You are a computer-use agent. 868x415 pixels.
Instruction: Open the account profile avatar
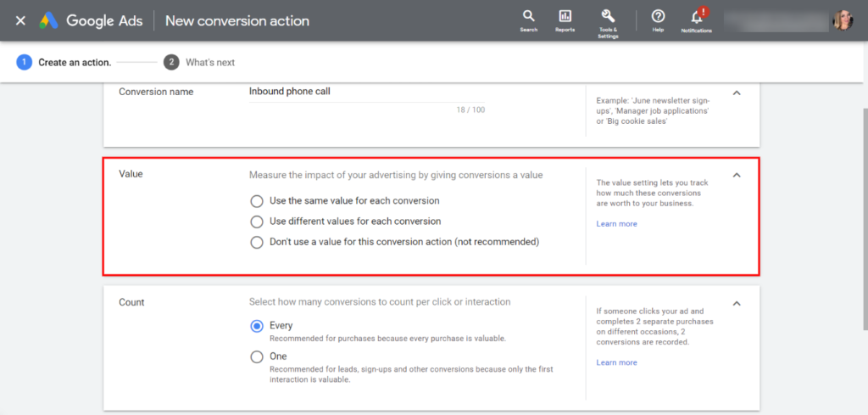(x=843, y=20)
